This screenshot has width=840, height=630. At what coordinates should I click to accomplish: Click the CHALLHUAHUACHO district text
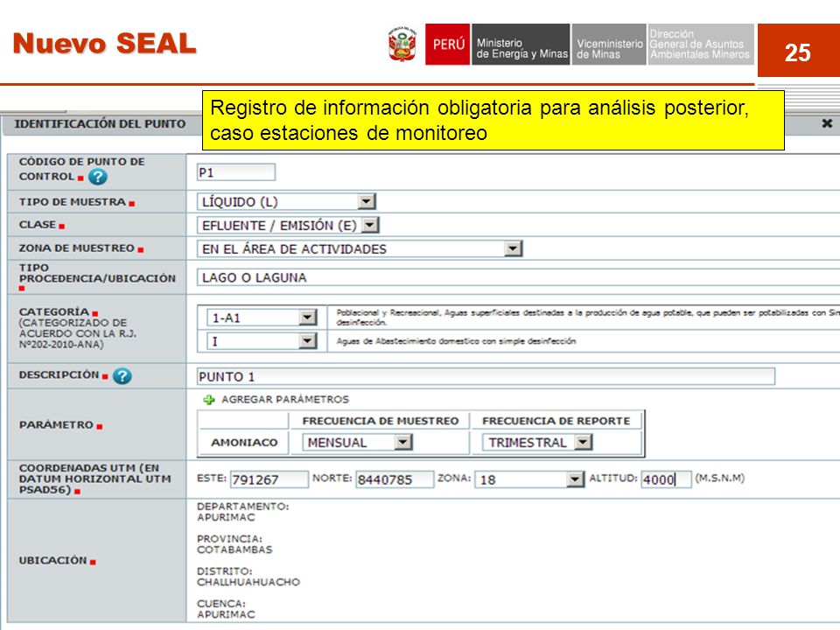coord(248,583)
